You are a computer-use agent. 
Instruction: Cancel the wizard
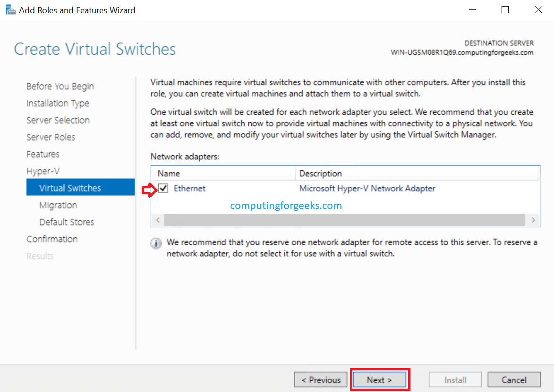pos(514,380)
